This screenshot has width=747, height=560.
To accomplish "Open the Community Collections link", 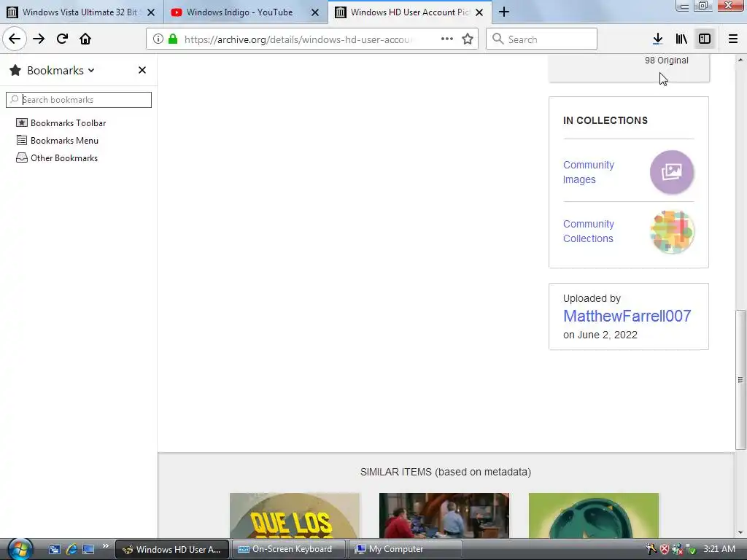I will [x=589, y=231].
